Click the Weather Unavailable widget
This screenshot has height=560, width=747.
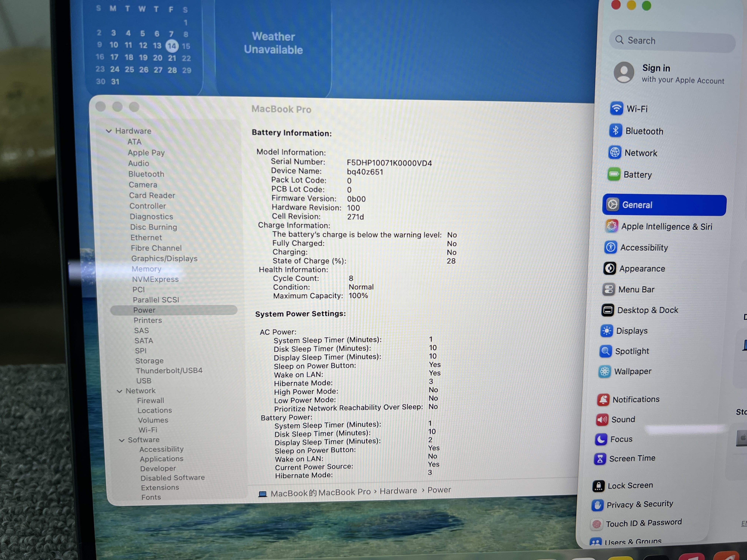pos(273,43)
